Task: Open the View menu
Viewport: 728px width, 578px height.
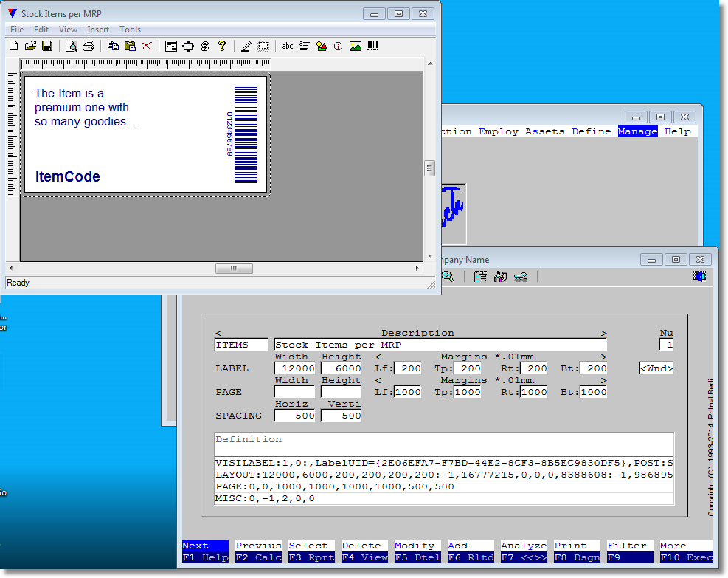Action: click(x=68, y=30)
